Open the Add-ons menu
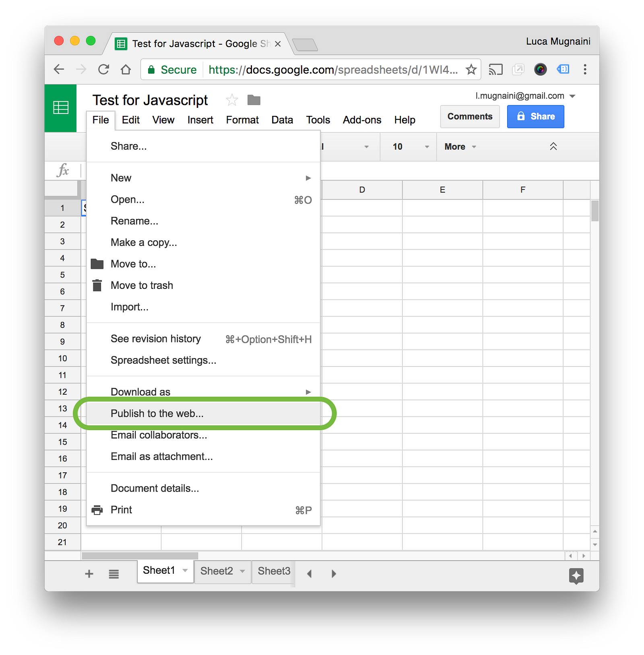This screenshot has width=644, height=655. tap(362, 120)
